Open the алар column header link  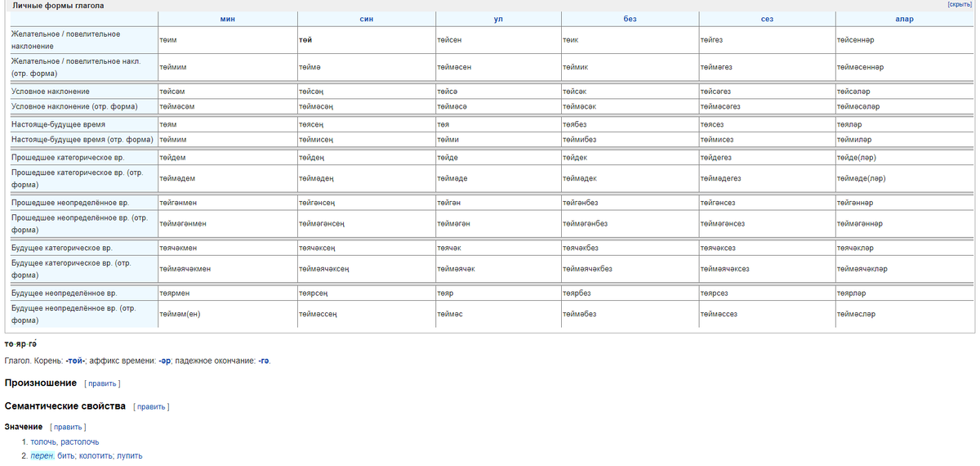[904, 19]
